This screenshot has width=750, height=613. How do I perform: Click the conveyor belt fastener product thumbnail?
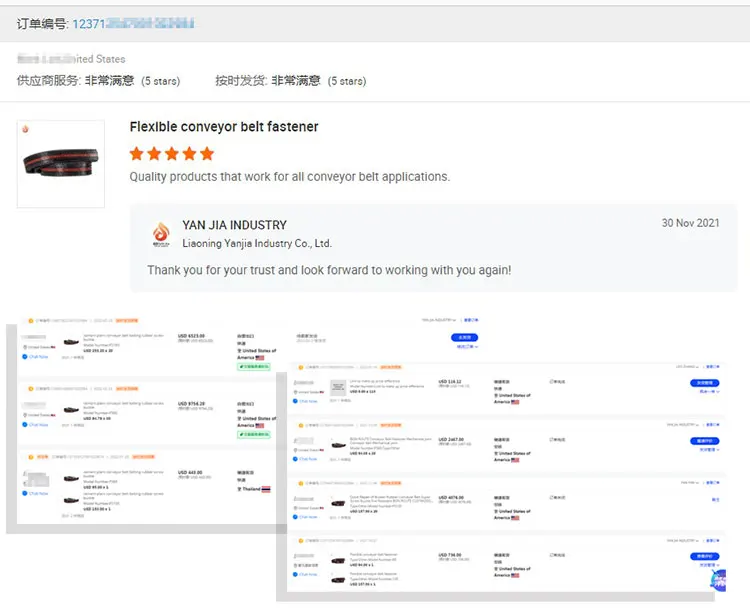61,164
